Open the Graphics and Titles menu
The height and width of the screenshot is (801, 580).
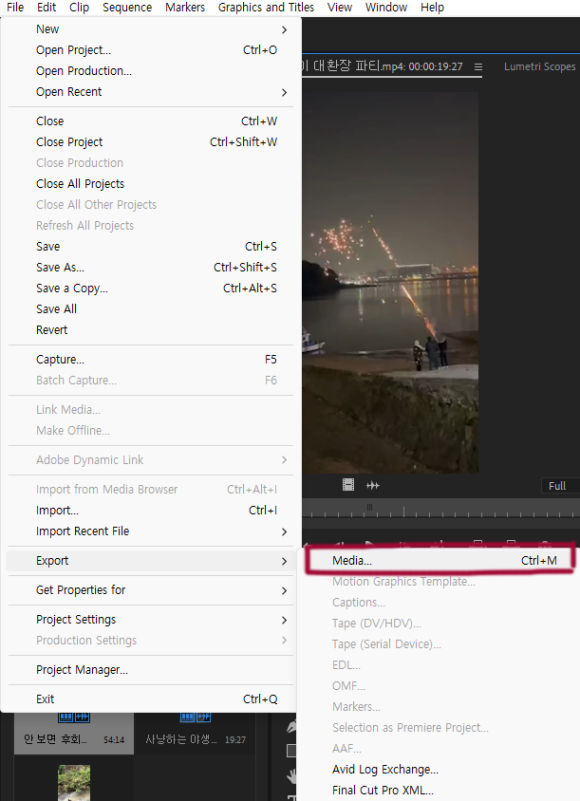(x=266, y=8)
